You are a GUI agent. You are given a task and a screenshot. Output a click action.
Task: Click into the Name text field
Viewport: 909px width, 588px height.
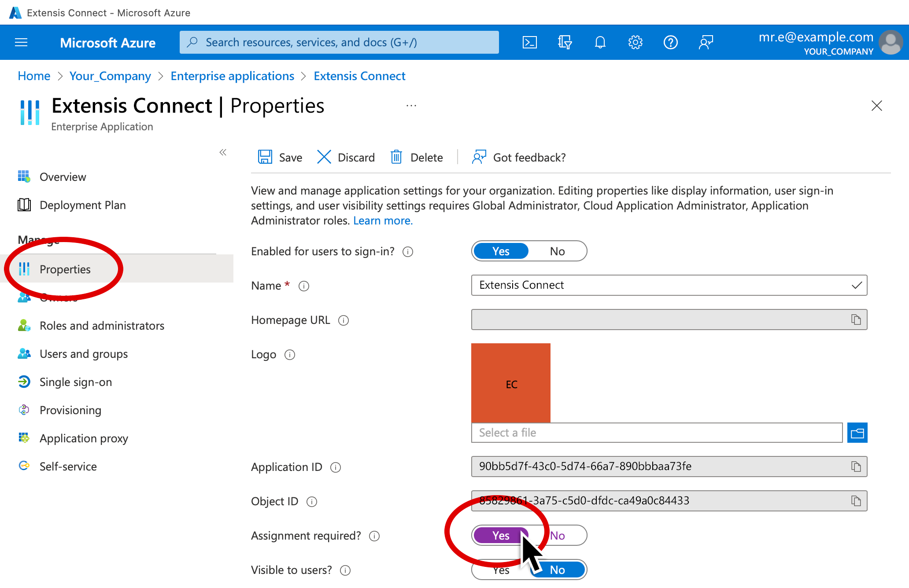pyautogui.click(x=669, y=285)
